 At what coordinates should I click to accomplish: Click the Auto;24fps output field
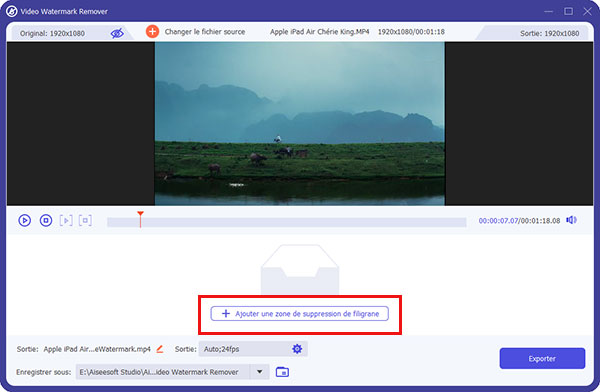tap(253, 349)
